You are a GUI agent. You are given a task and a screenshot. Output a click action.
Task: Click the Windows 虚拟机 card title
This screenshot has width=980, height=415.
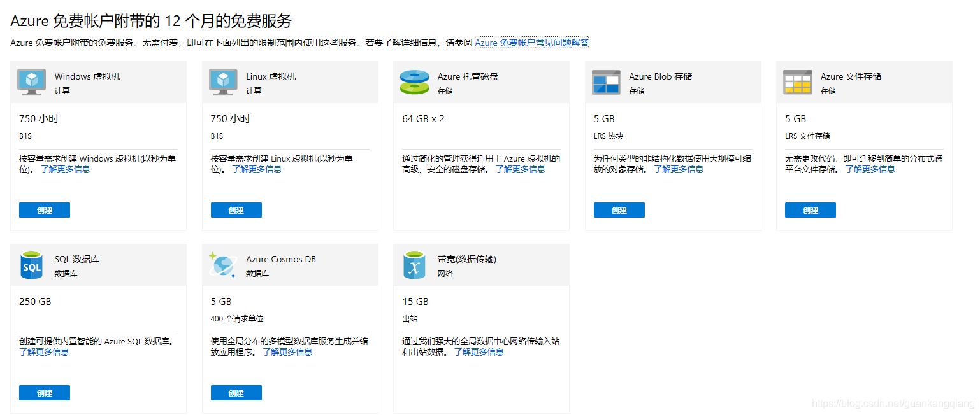click(x=87, y=76)
